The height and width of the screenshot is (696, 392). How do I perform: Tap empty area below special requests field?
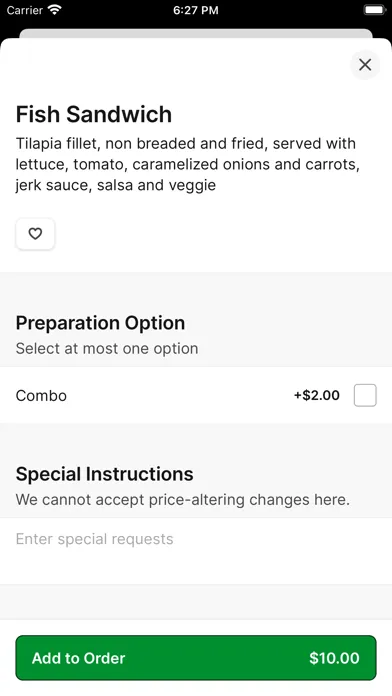(196, 602)
